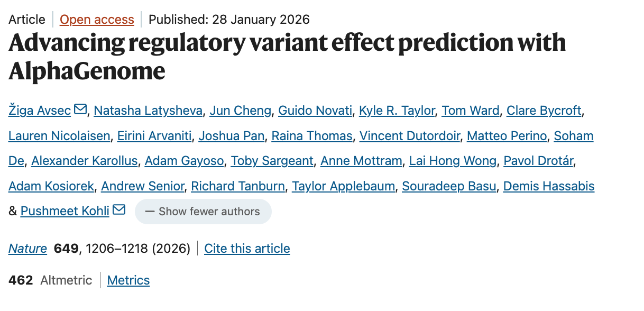Click author Lai Hong Wong
644x311 pixels.
pos(453,161)
